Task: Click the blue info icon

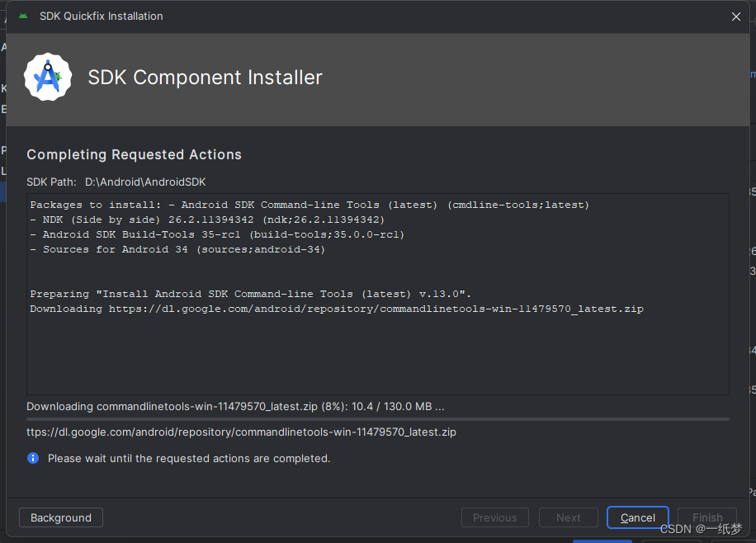Action: [33, 458]
